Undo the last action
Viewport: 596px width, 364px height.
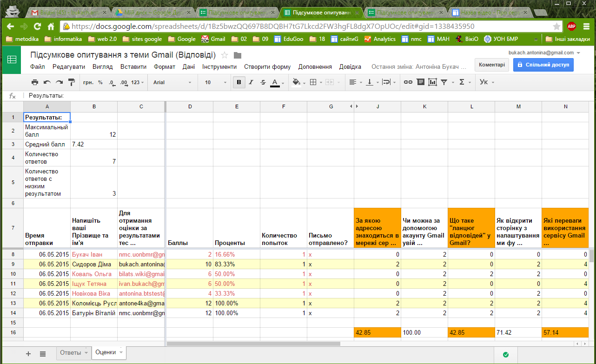pyautogui.click(x=47, y=82)
